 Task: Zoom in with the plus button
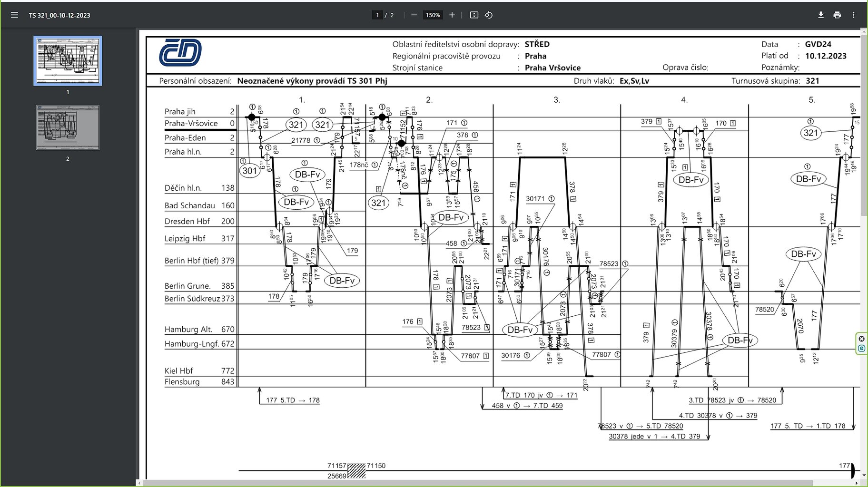[452, 15]
